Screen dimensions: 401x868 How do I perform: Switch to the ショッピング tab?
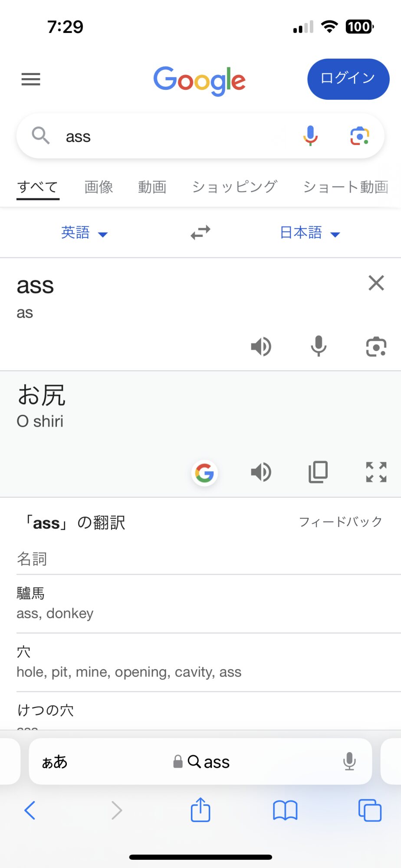234,187
